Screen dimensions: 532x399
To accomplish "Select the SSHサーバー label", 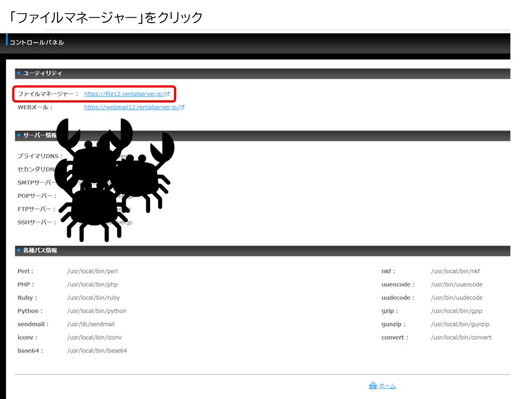I will pos(37,222).
